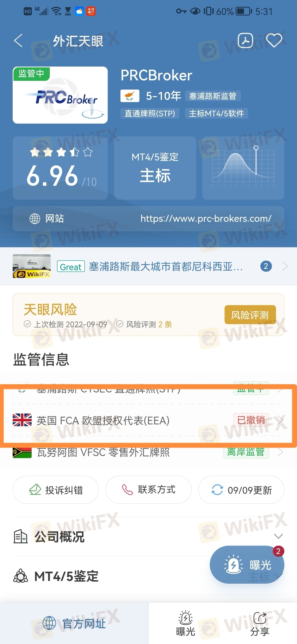Tap the floating 曝光 alarm button
The image size is (297, 644).
coord(247,565)
